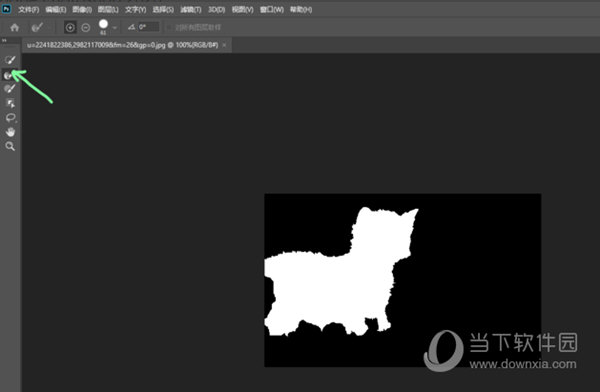Screen dimensions: 600x392
Task: Enable add-to-selection plus mode
Action: 70,28
